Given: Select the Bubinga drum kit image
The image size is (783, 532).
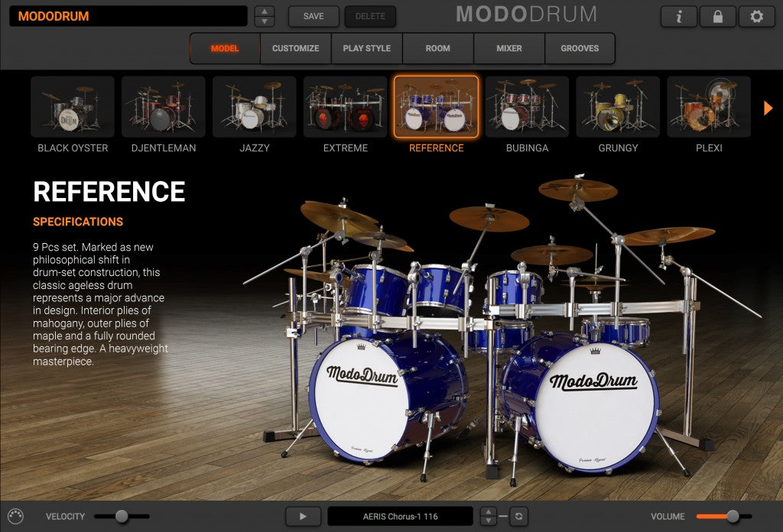Looking at the screenshot, I should click(527, 107).
